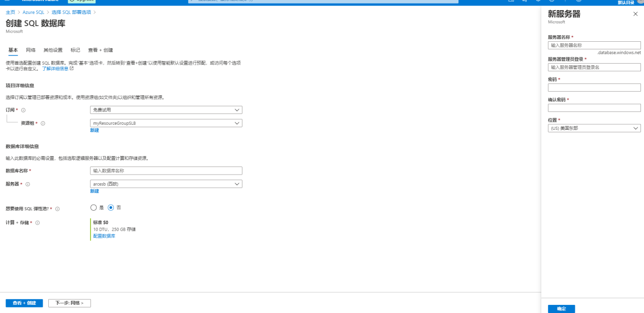The width and height of the screenshot is (644, 313).
Task: Click into the 服务器名称 field
Action: coord(594,45)
